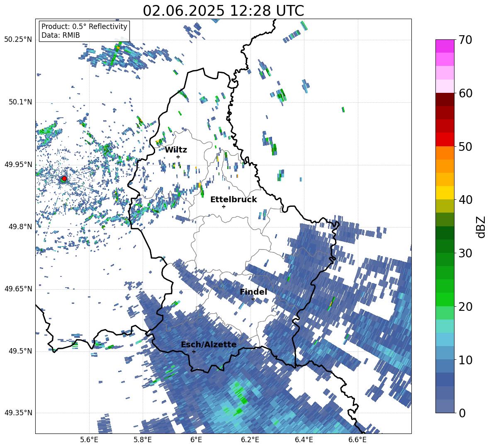Click the colorbar tick label 0
Image resolution: width=491 pixels, height=448 pixels.
[x=462, y=413]
